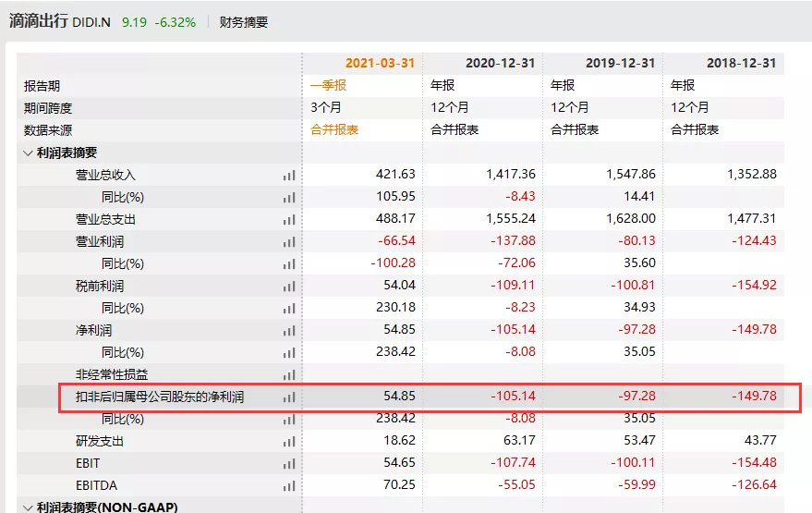Screen dimensions: 812x513
Task: Open chart icon for 扣非后净利润 同比(%) row
Action: coord(289,420)
